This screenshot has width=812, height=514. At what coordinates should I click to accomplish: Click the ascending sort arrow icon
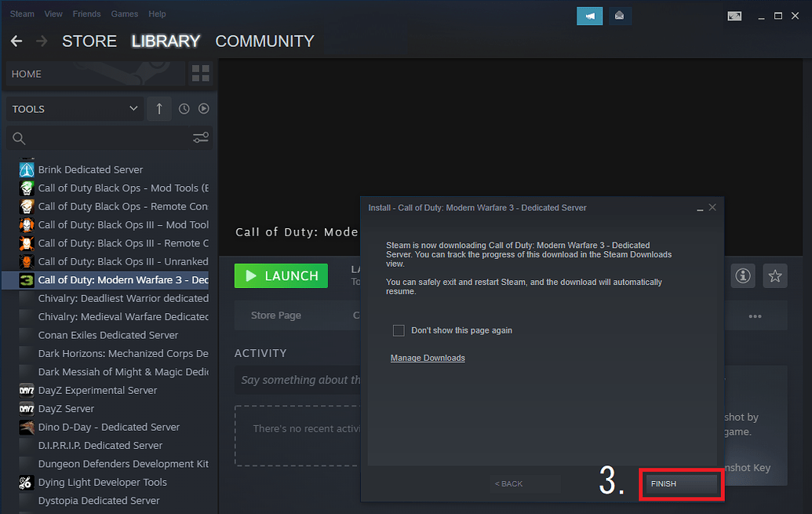pos(158,108)
